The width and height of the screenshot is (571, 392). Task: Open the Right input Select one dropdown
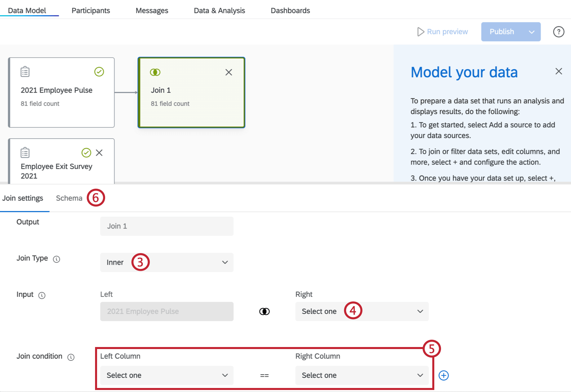362,311
